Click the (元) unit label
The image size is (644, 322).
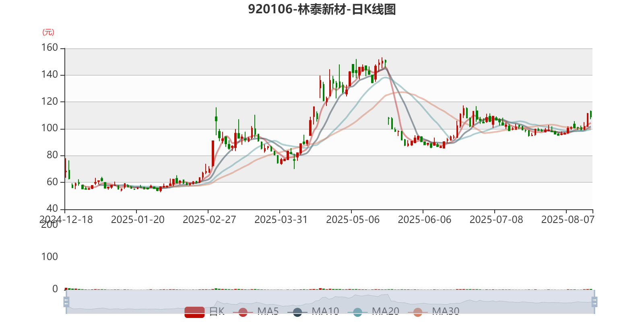point(48,32)
